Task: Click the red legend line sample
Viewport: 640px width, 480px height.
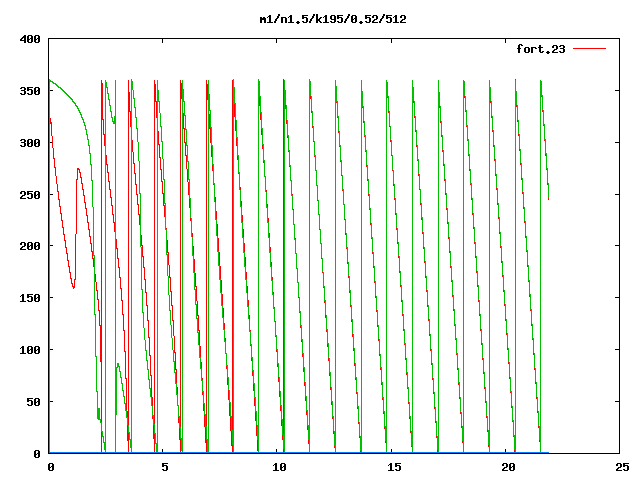Action: (x=589, y=49)
